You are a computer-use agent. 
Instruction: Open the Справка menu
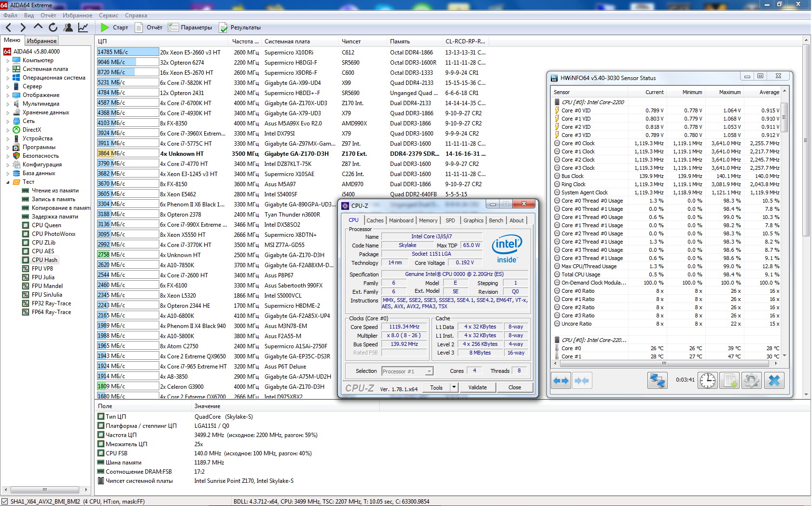point(136,15)
